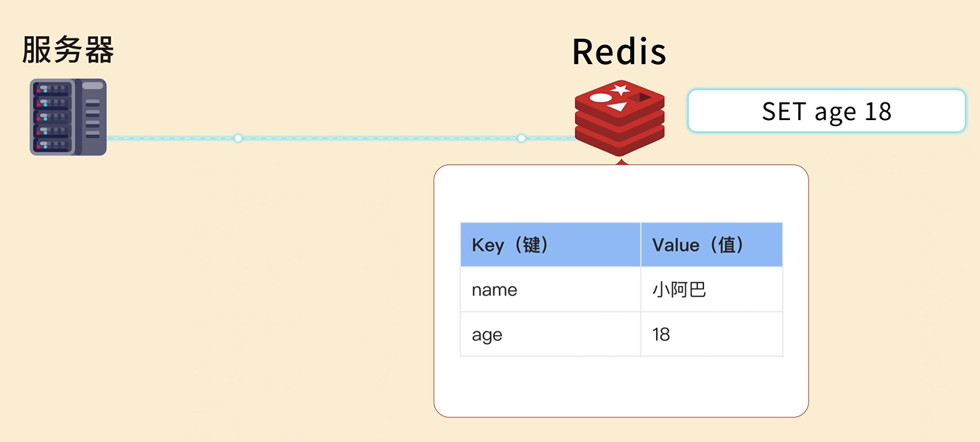Select the 小阿巴 value cell
Screen dimensions: 980x442
pyautogui.click(x=711, y=290)
